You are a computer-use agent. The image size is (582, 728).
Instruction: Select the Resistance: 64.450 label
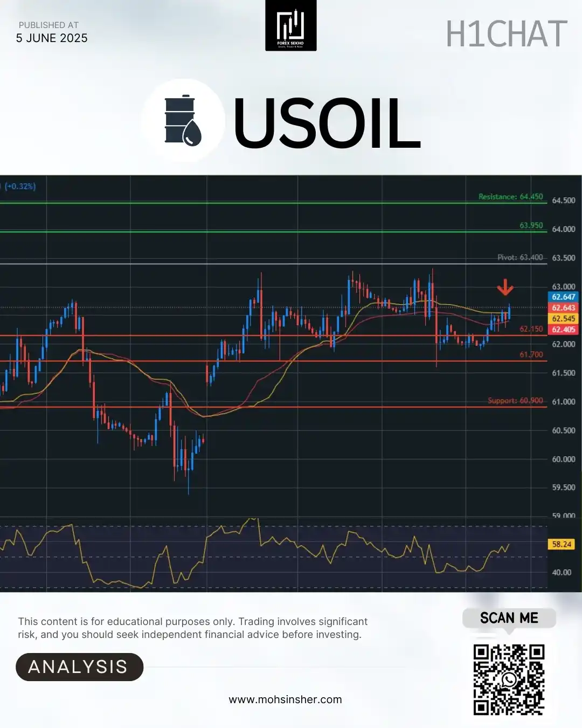(x=511, y=196)
